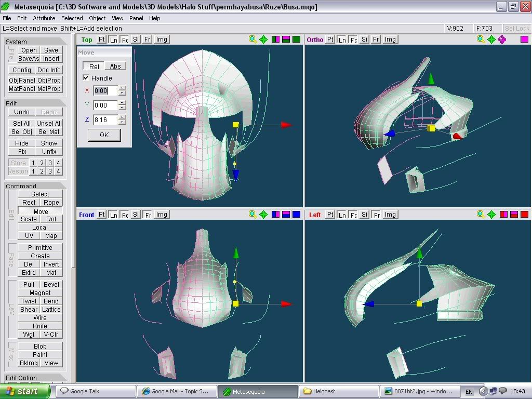532x399 pixels.
Task: Toggle Fc display in Ortho view
Action: (x=354, y=39)
